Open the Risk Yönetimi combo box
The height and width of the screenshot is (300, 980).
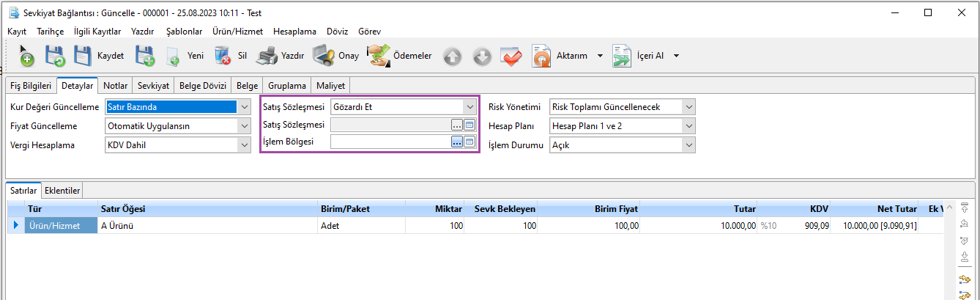(687, 107)
